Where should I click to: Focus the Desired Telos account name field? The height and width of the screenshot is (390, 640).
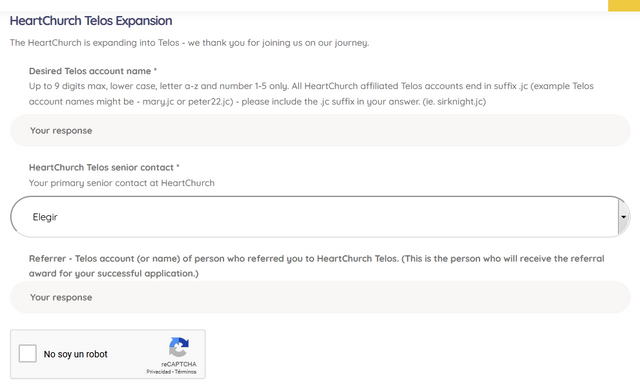pos(320,131)
